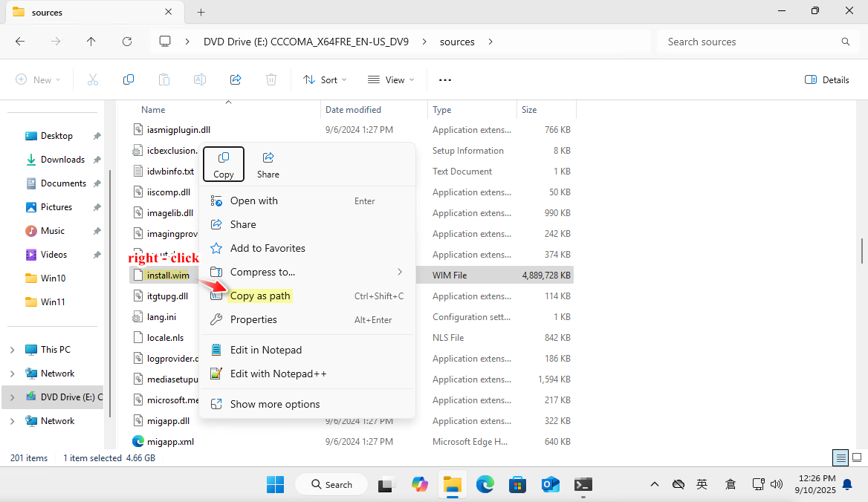This screenshot has width=868, height=502.
Task: Click the Name column header
Action: tap(153, 110)
